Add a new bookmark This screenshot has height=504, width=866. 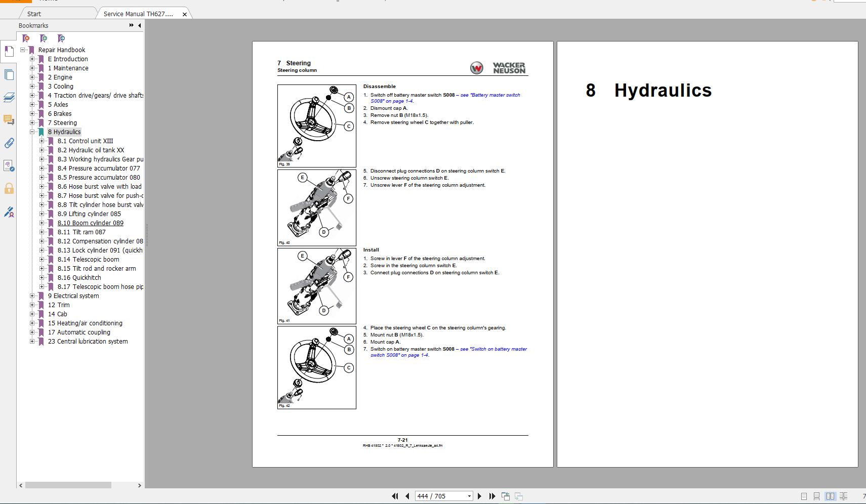pyautogui.click(x=44, y=38)
